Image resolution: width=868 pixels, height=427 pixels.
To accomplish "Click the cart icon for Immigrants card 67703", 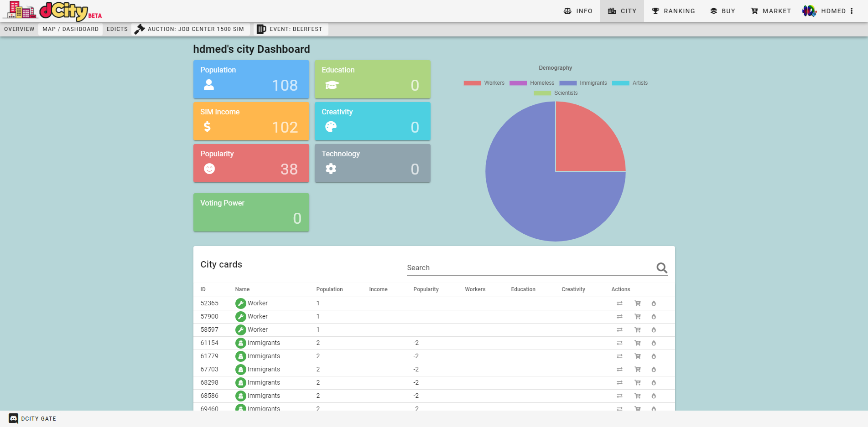I will (x=638, y=370).
